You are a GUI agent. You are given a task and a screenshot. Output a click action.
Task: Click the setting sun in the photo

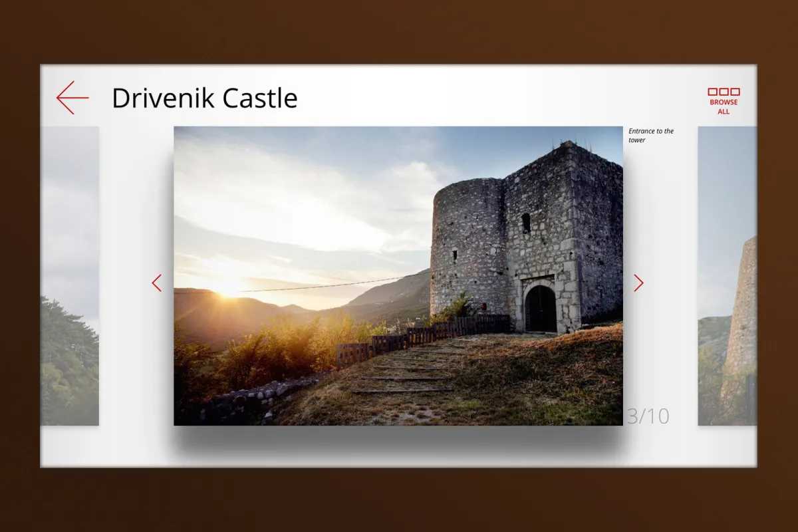point(228,287)
